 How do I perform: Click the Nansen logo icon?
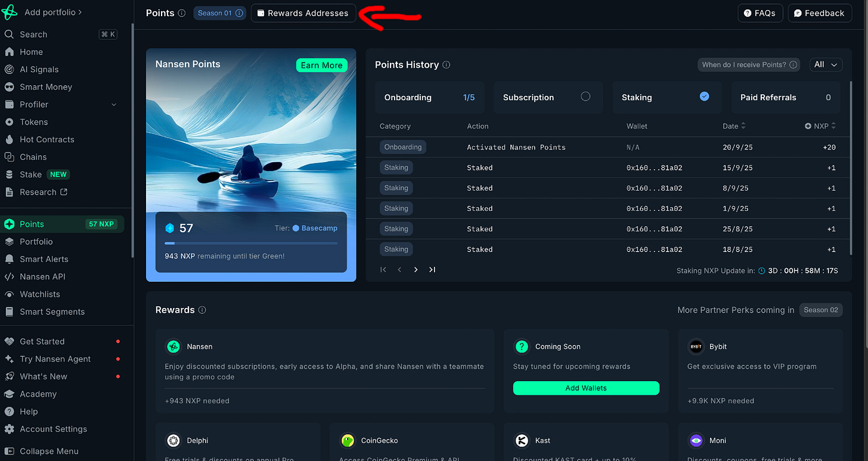tap(10, 12)
